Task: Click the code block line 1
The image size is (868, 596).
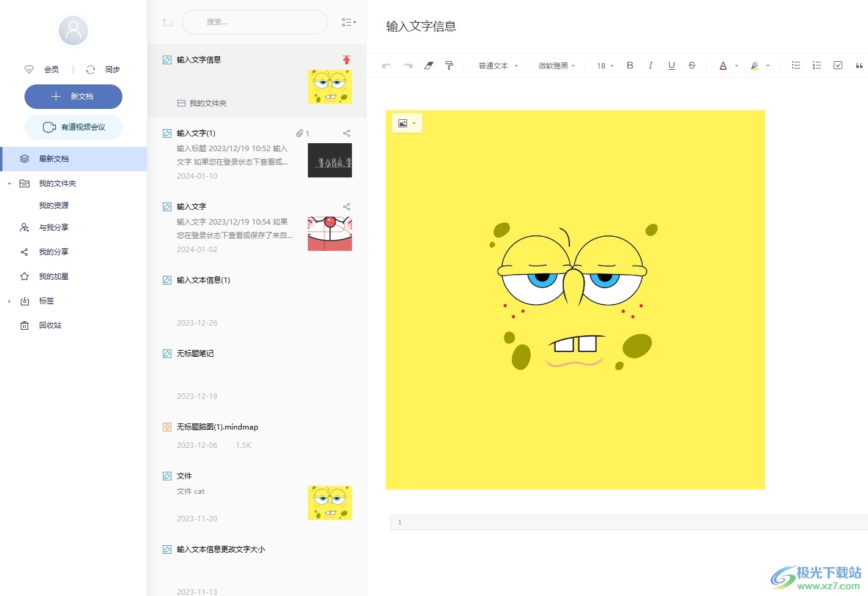Action: point(629,522)
